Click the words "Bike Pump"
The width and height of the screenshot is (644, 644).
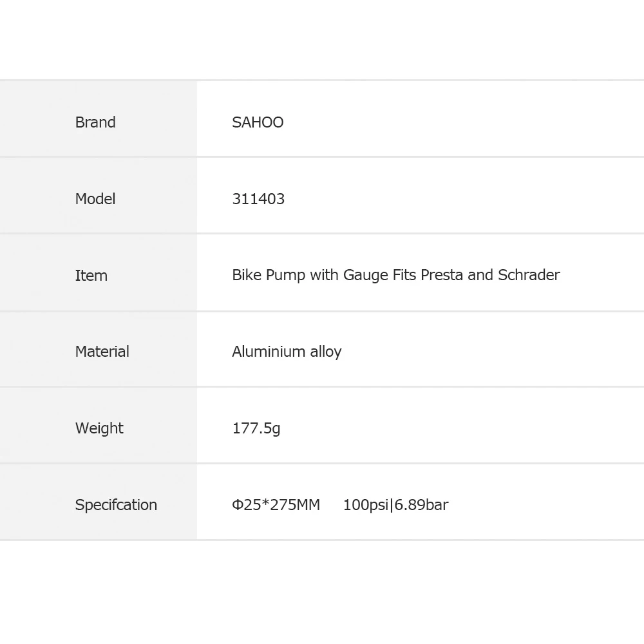point(269,276)
